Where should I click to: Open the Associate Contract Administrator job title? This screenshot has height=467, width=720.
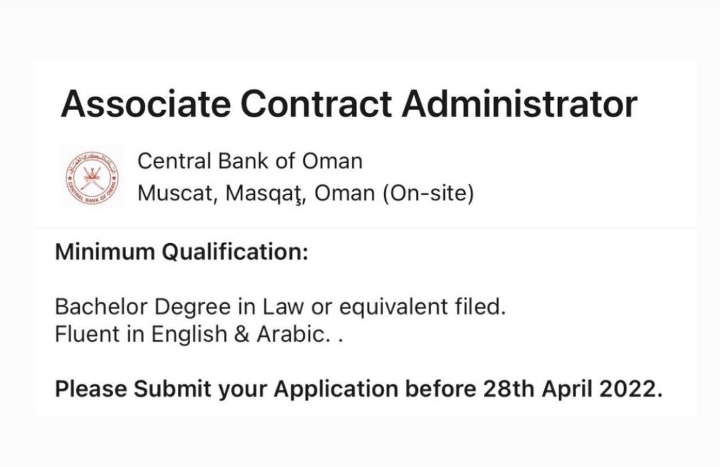point(348,104)
